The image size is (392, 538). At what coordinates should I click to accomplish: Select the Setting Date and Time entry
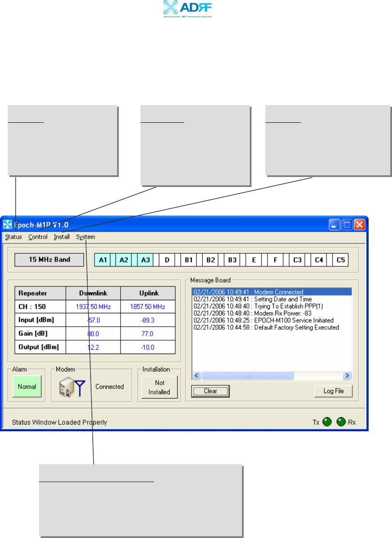click(x=253, y=299)
